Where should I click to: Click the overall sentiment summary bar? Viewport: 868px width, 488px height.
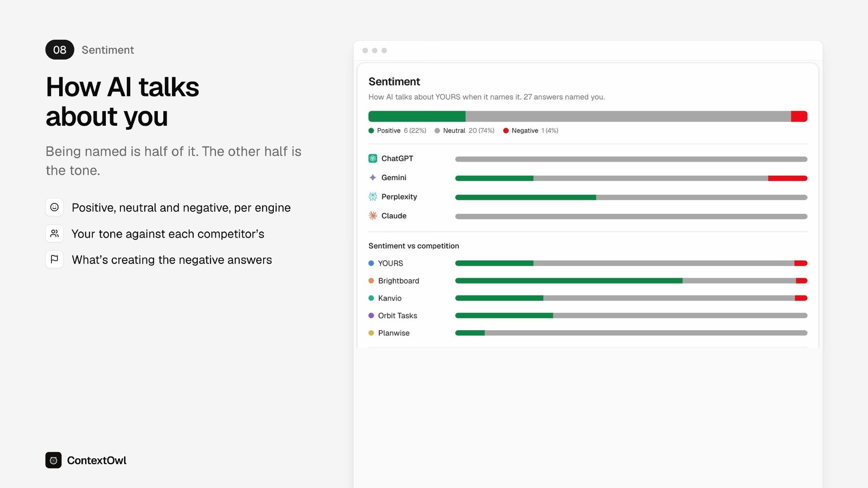pyautogui.click(x=588, y=116)
